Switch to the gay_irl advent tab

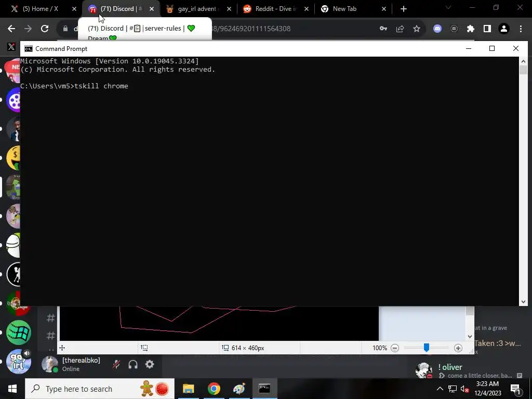(x=198, y=9)
